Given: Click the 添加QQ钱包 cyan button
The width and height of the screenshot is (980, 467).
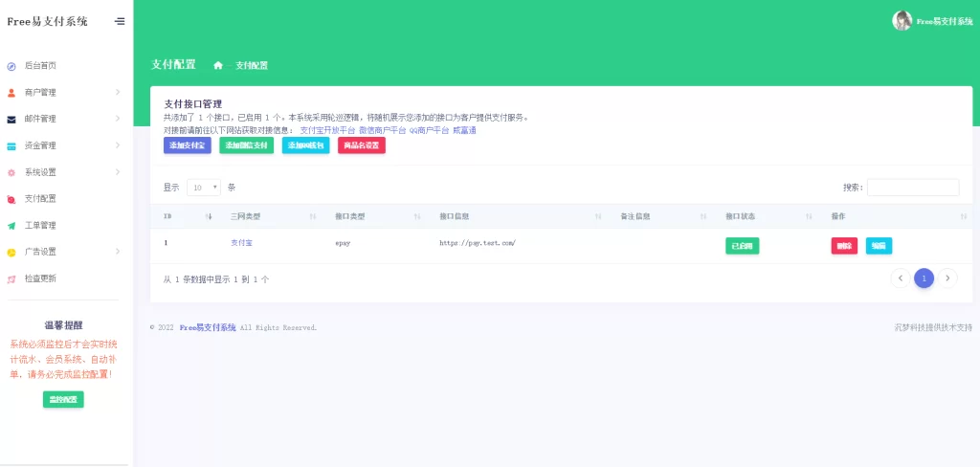Looking at the screenshot, I should [305, 145].
